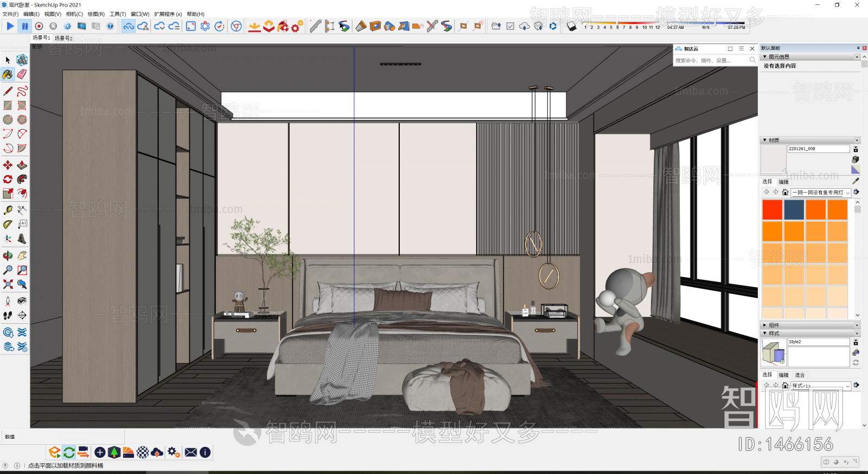
Task: Select the 3D Text tool
Action: tap(22, 239)
